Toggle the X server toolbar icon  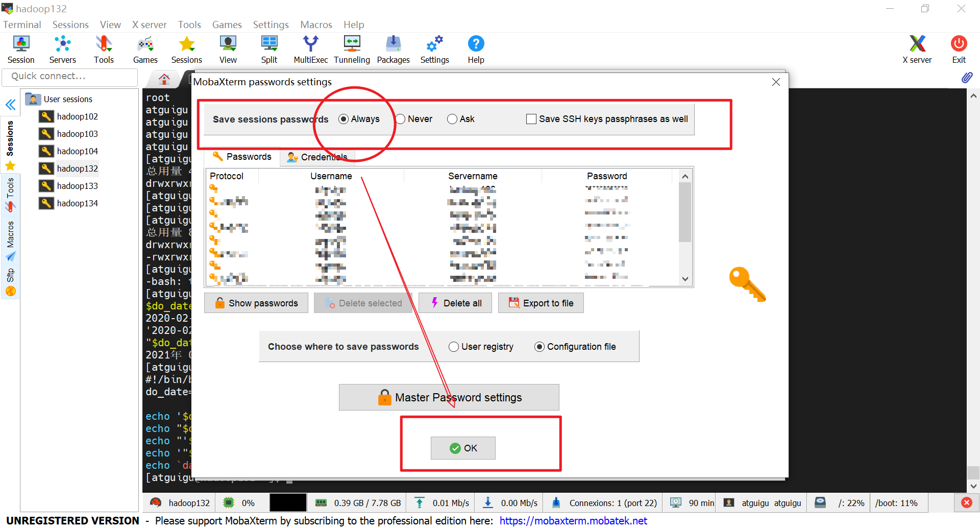pos(917,50)
